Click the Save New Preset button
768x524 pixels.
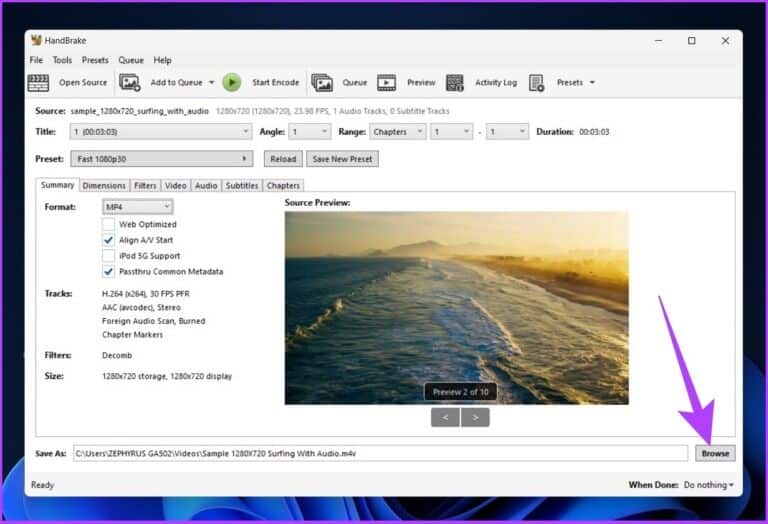(x=342, y=159)
